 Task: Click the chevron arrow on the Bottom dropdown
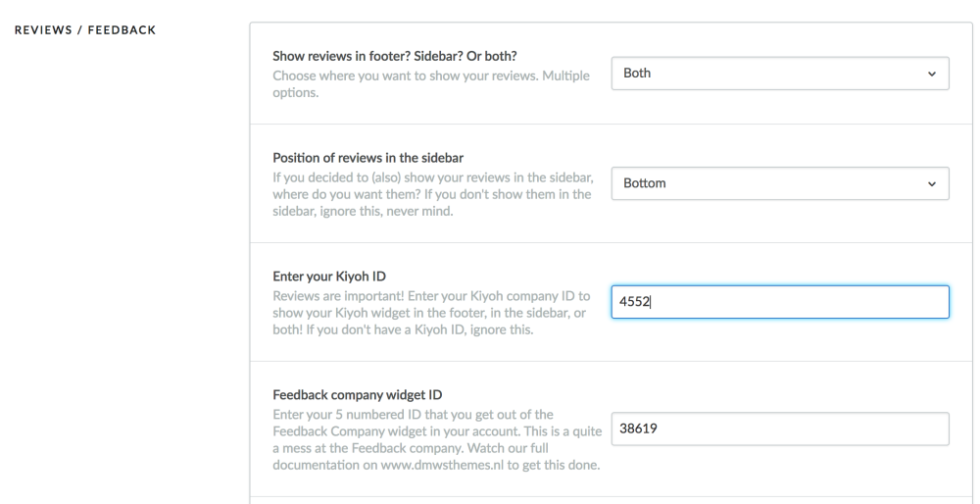pyautogui.click(x=931, y=183)
